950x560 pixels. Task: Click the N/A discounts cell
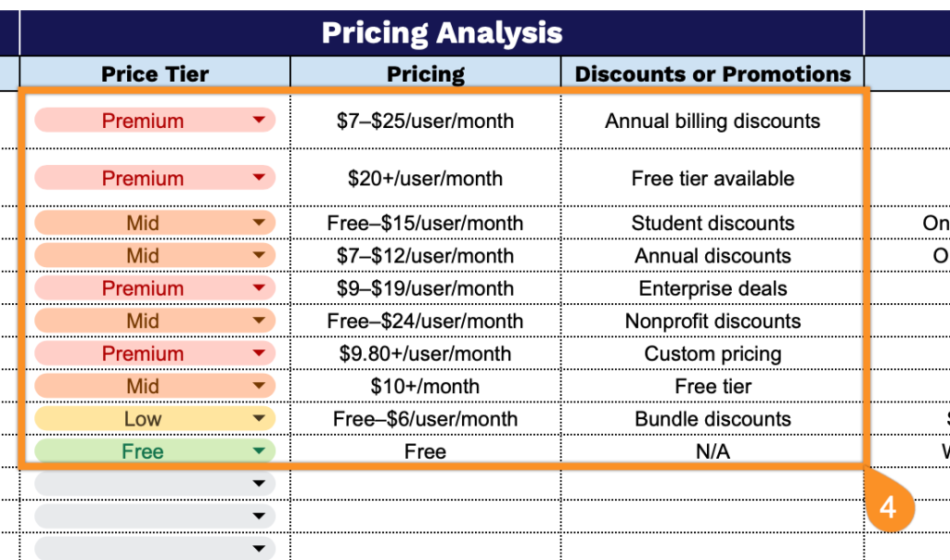coord(712,452)
